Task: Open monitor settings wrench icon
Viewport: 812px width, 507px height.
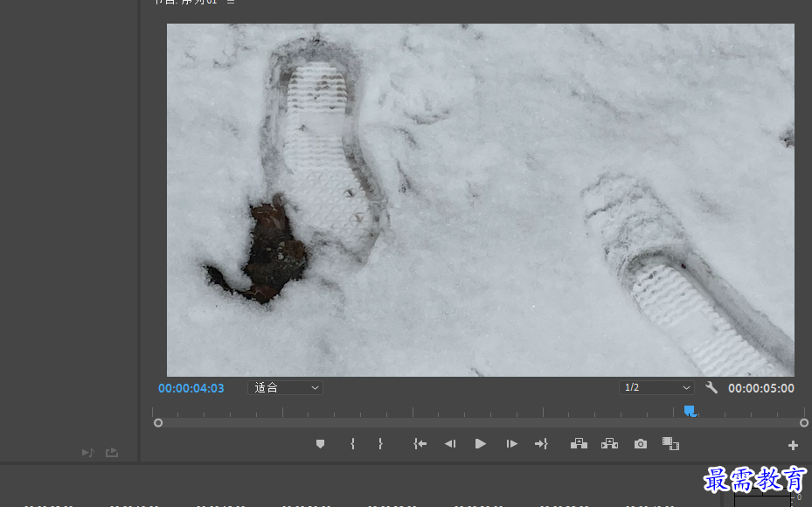Action: (x=711, y=387)
